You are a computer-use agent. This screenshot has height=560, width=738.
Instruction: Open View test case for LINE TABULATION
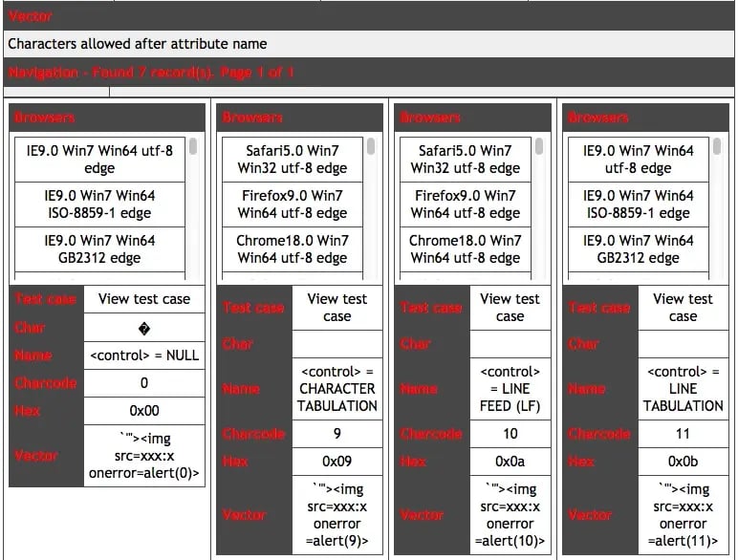[683, 308]
